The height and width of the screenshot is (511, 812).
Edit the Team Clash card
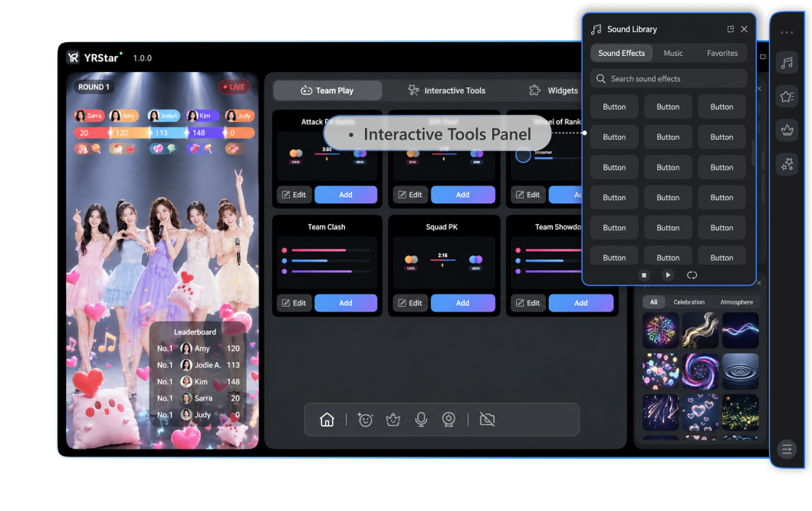pos(294,302)
